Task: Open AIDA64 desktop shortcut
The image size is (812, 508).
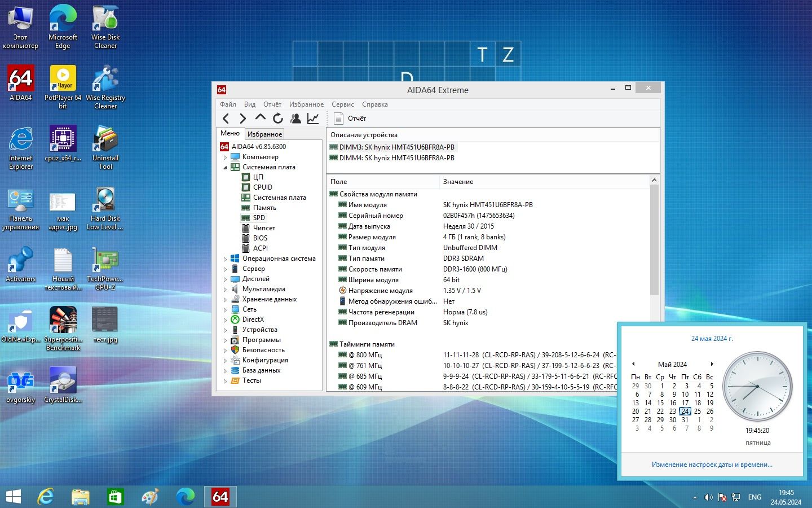Action: (21, 83)
